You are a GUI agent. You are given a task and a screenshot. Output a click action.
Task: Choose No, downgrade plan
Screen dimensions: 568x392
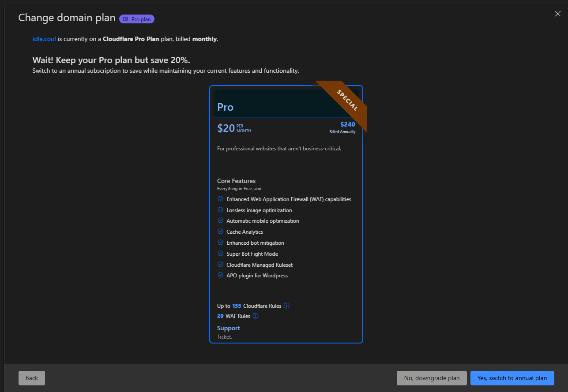click(432, 378)
